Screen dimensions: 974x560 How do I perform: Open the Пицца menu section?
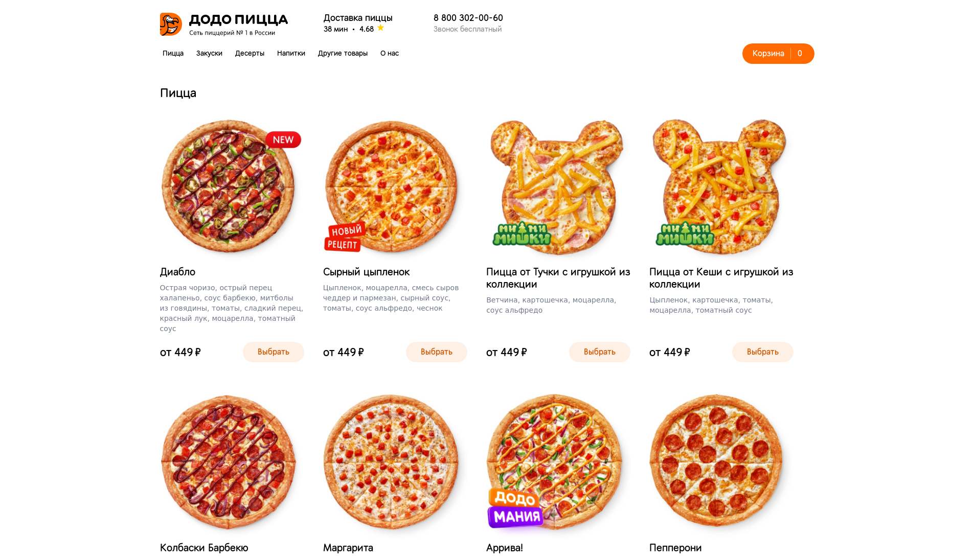[173, 53]
